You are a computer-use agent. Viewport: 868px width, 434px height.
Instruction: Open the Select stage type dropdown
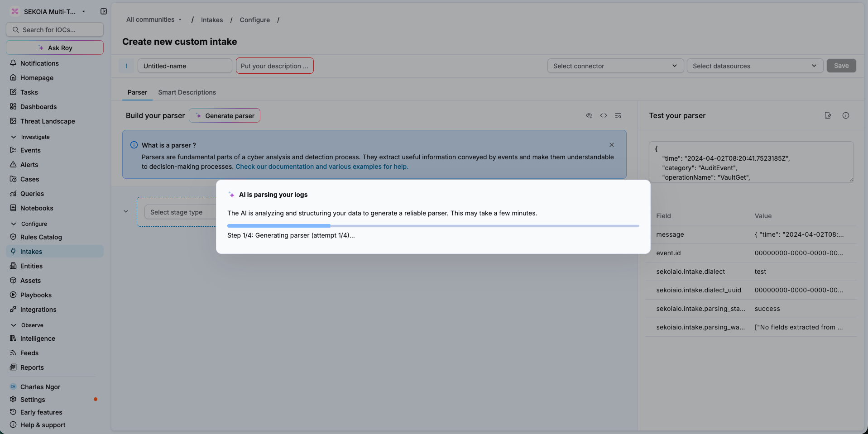[180, 212]
